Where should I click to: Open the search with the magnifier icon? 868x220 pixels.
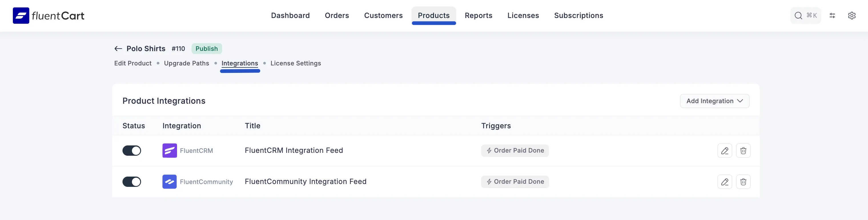click(798, 15)
